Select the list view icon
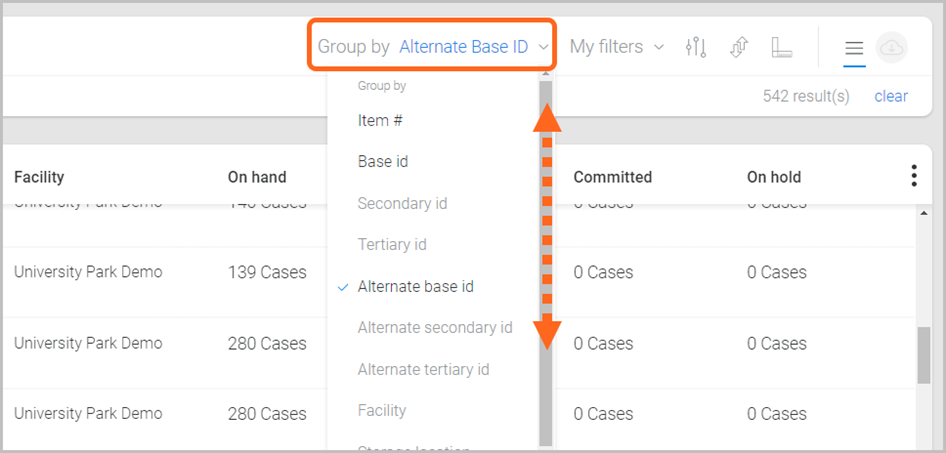The image size is (946, 453). point(854,48)
